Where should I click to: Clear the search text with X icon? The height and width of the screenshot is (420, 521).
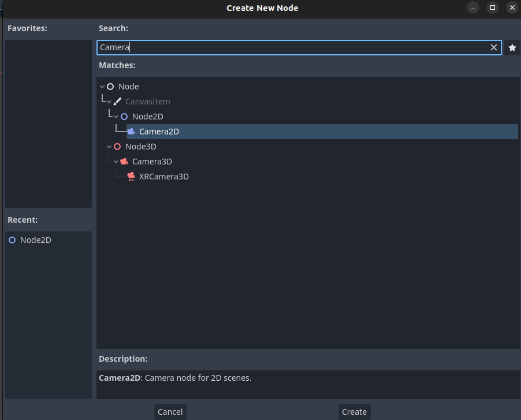click(494, 48)
